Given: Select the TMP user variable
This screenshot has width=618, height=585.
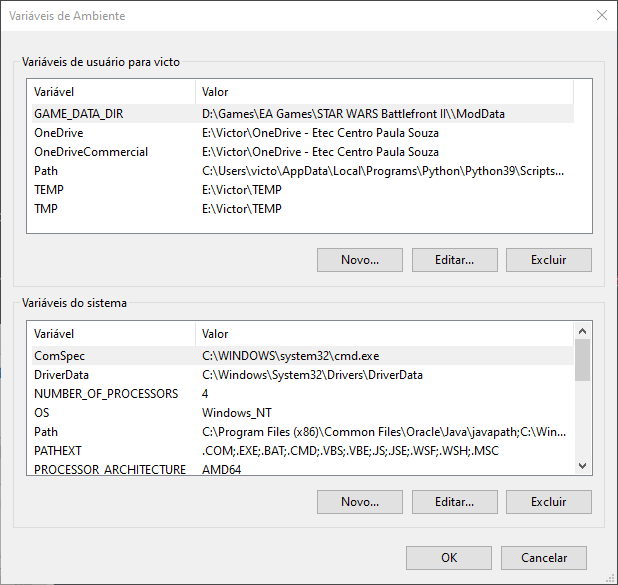Looking at the screenshot, I should (x=46, y=209).
